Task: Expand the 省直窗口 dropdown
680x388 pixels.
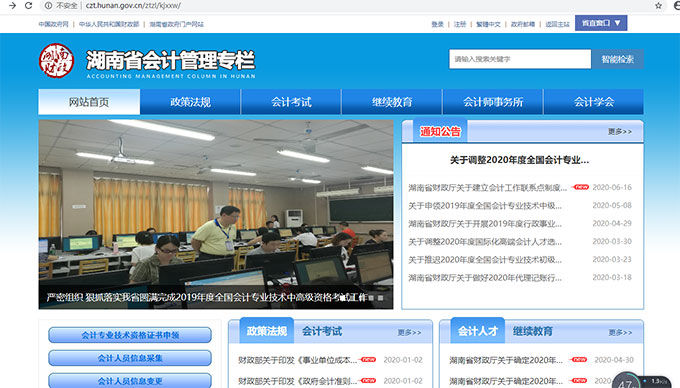Action: point(601,23)
